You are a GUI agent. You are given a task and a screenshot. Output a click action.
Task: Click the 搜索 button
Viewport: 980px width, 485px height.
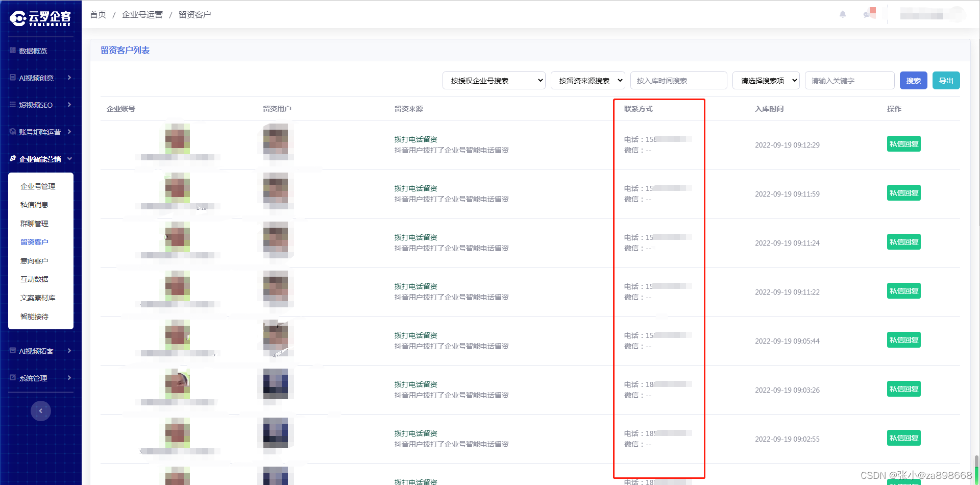914,81
